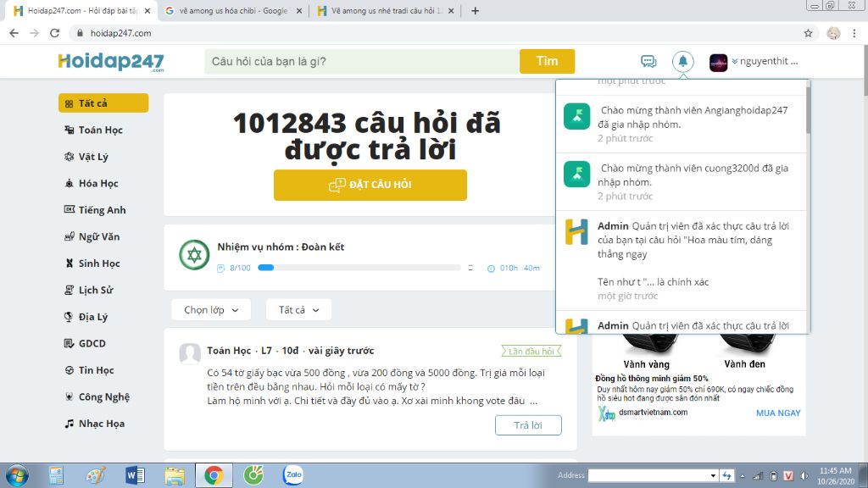Click the Tìm search button
The height and width of the screenshot is (488, 868).
(x=547, y=61)
